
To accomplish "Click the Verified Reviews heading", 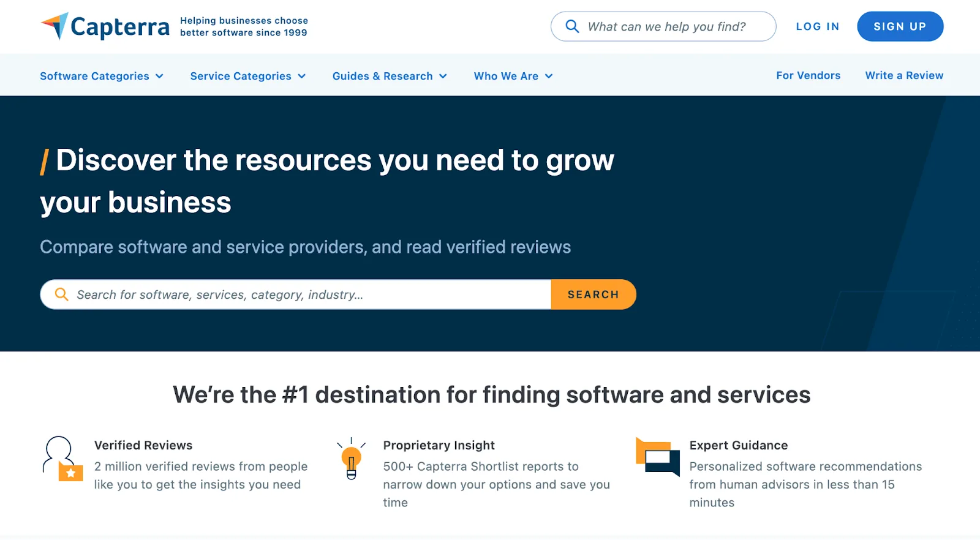I will click(143, 445).
